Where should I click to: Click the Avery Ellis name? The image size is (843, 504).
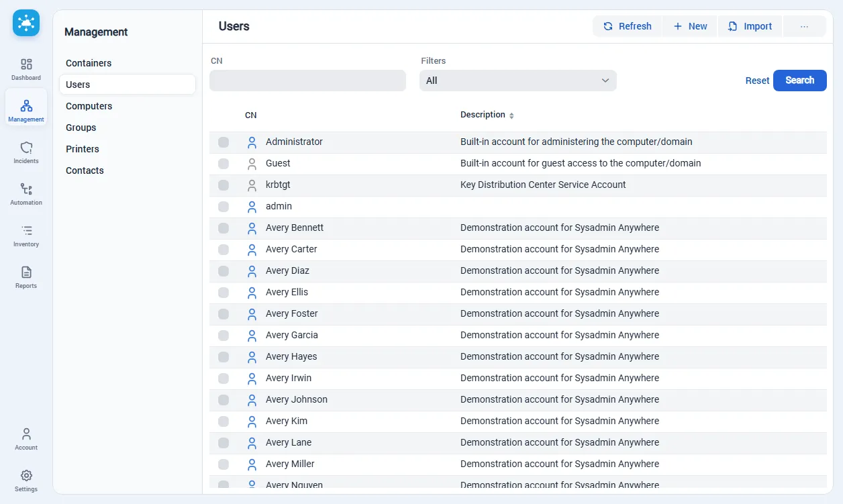tap(287, 292)
